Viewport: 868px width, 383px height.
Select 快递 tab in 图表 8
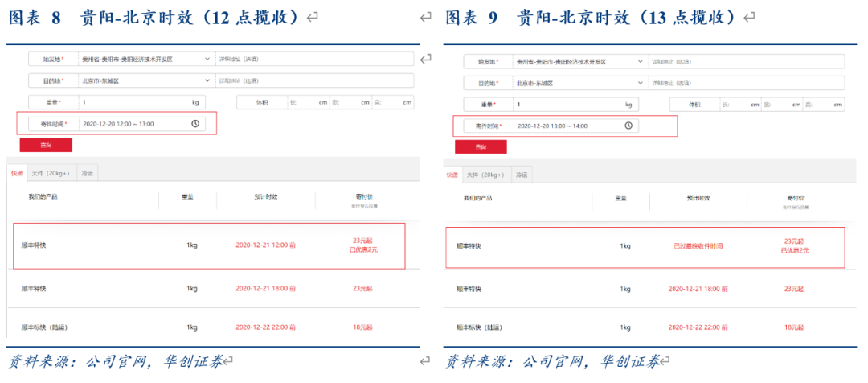tap(17, 174)
